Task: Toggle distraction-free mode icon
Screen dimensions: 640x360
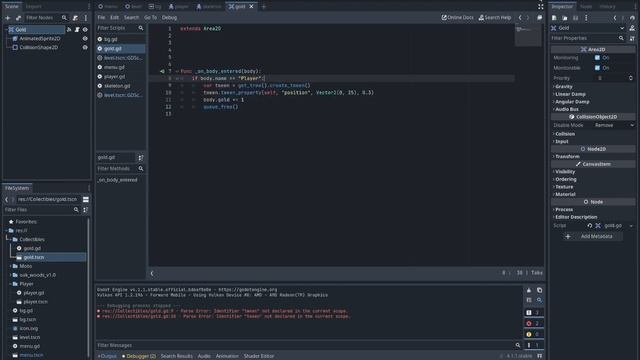Action: pyautogui.click(x=540, y=7)
